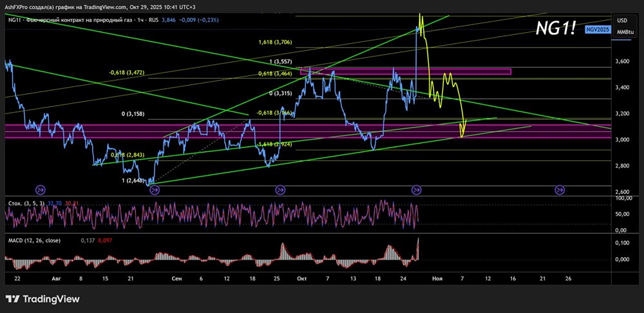The width and height of the screenshot is (644, 313).
Task: Click the 26 date on time axis
Action: 568,278
